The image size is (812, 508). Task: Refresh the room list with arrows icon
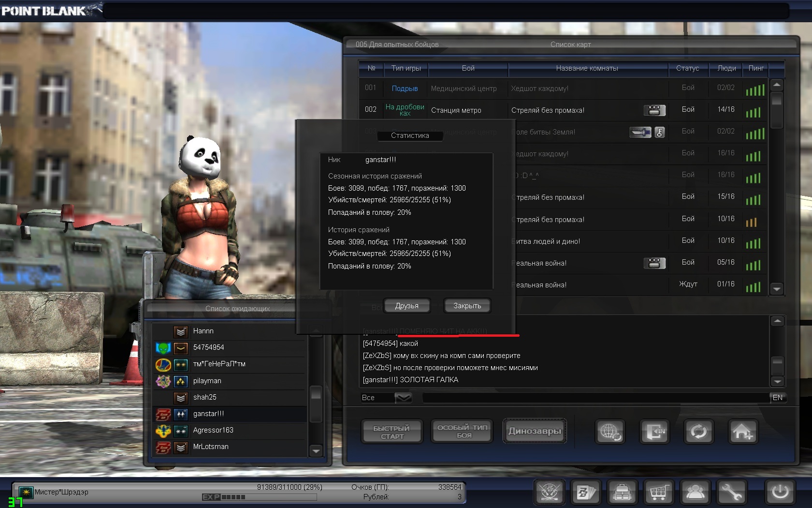(698, 432)
